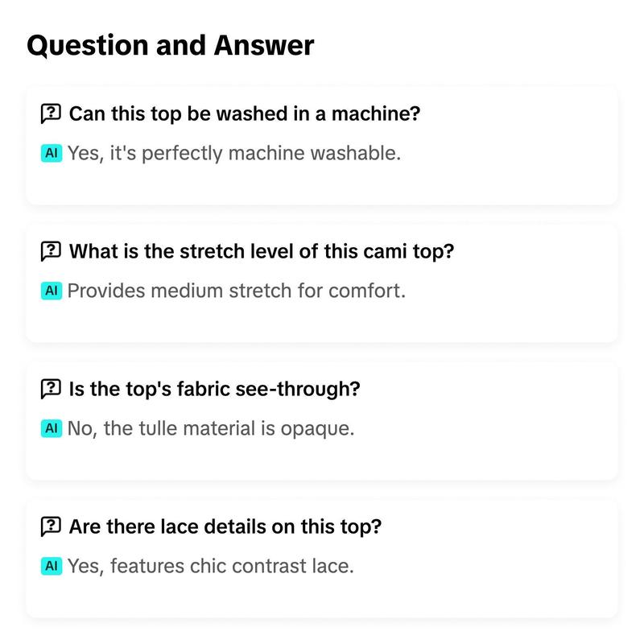The width and height of the screenshot is (644, 644).
Task: Click the AI badge on the medium stretch answer
Action: point(52,291)
